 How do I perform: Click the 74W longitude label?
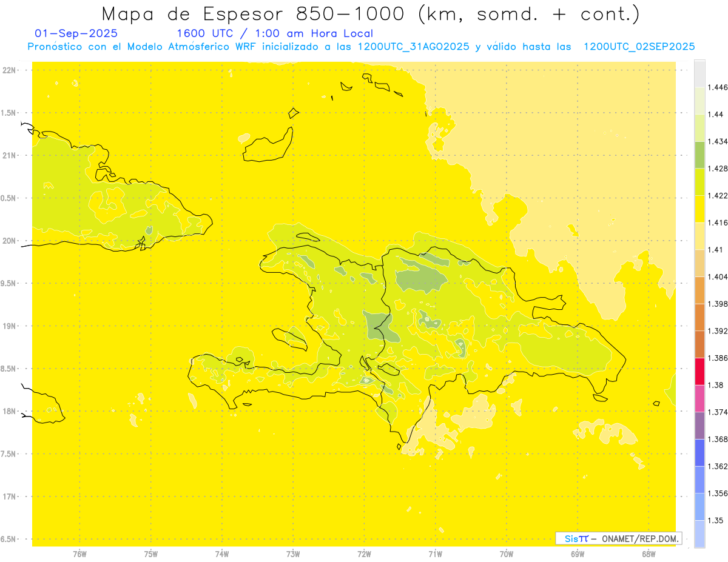coord(221,554)
